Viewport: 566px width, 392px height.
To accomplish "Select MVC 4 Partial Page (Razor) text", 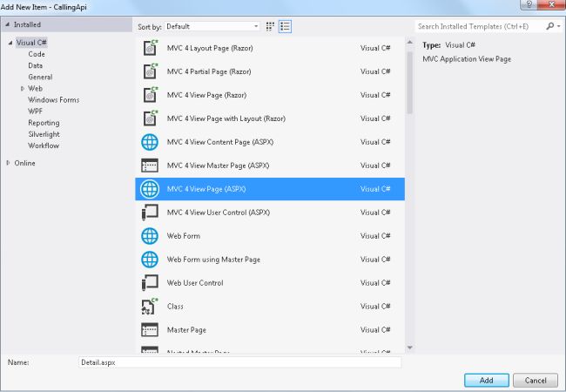I will tap(209, 71).
